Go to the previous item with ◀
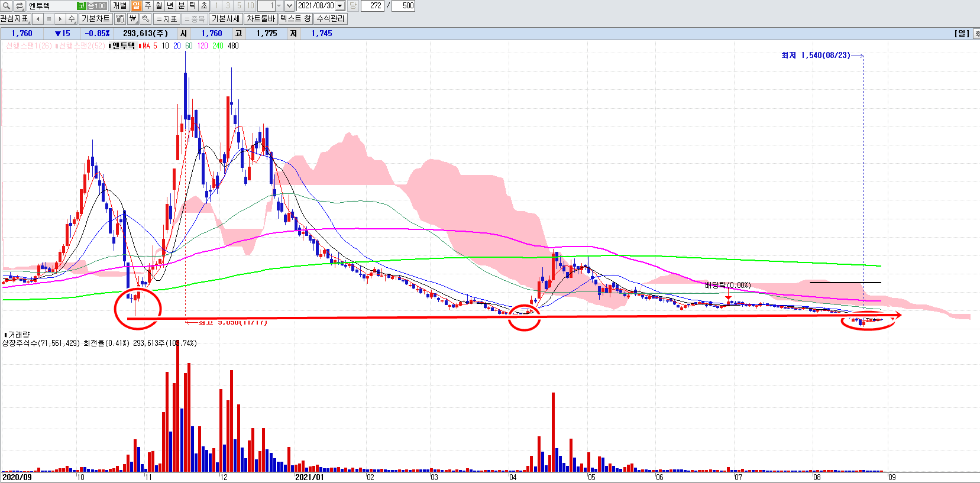Viewport: 980px width, 483px height. tap(38, 19)
